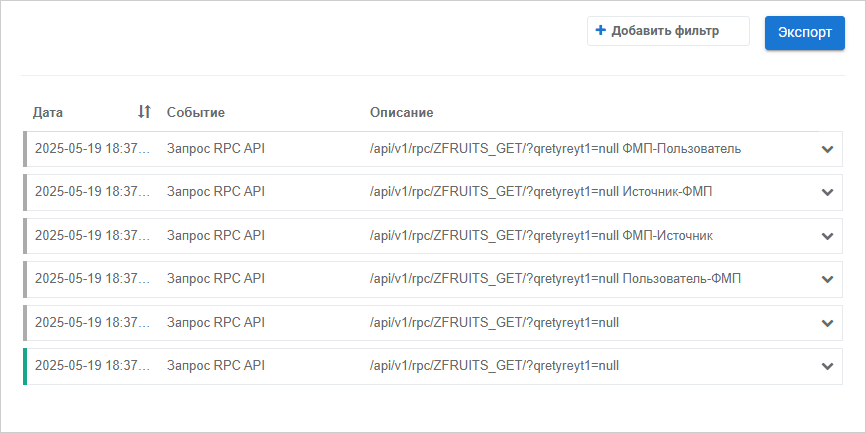Click the Событие column header
Viewport: 866px width, 433px height.
click(195, 112)
